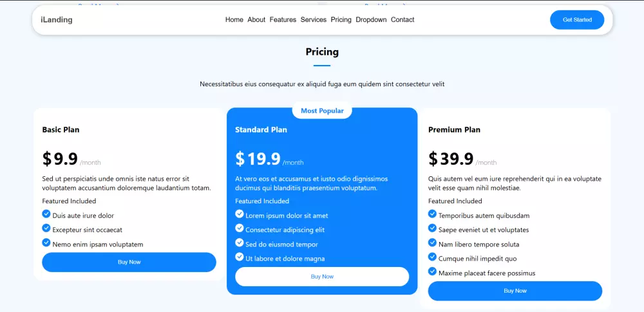This screenshot has height=312, width=644.
Task: Click Buy Now on Standard Plan
Action: click(322, 277)
